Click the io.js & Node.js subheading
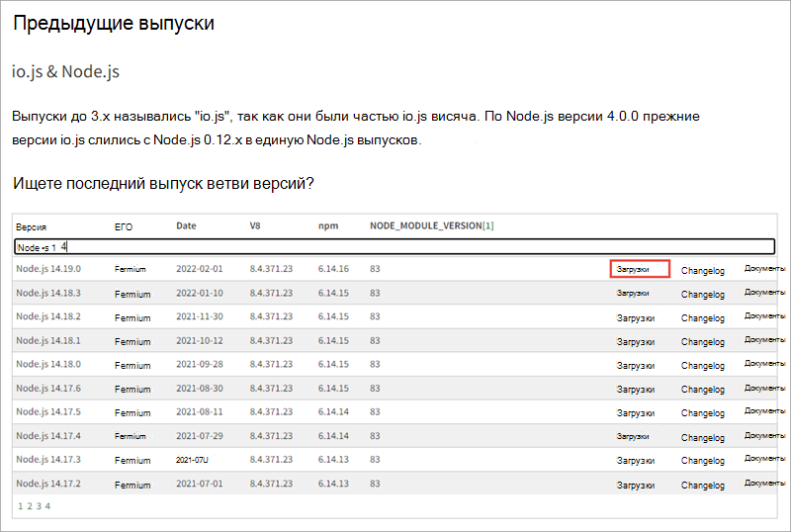This screenshot has width=791, height=532. click(x=66, y=71)
